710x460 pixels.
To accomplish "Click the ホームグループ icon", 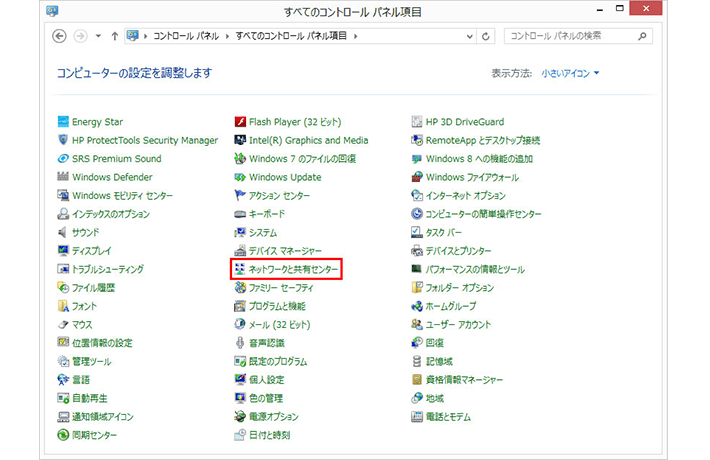I will click(417, 306).
